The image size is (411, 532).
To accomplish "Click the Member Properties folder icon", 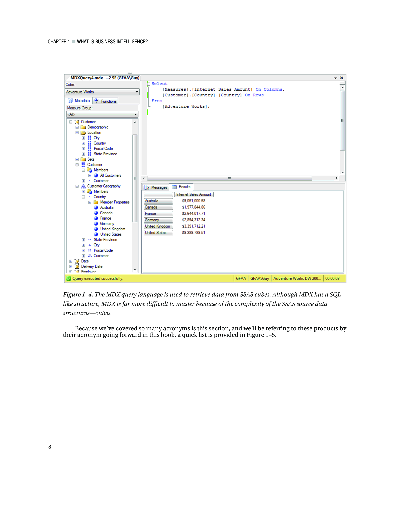I will tap(96, 202).
